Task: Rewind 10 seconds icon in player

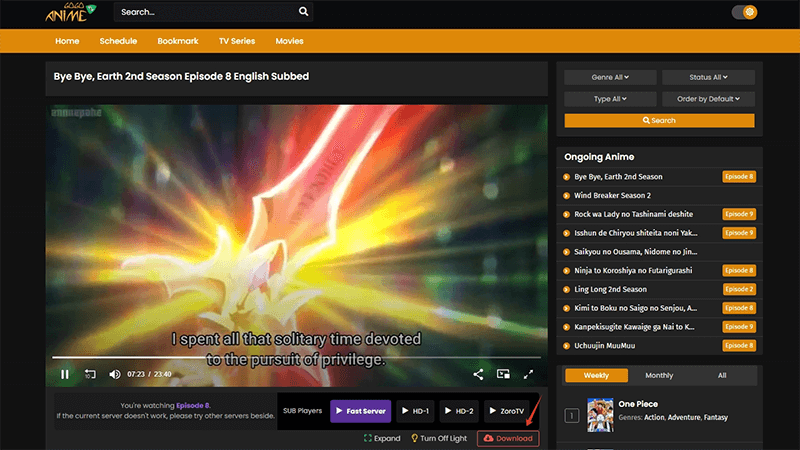Action: (x=90, y=374)
